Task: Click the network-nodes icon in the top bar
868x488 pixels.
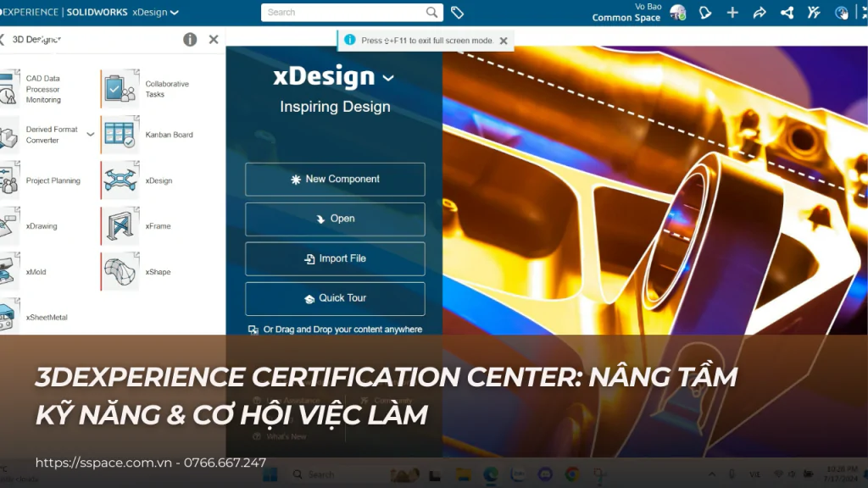Action: [x=787, y=12]
